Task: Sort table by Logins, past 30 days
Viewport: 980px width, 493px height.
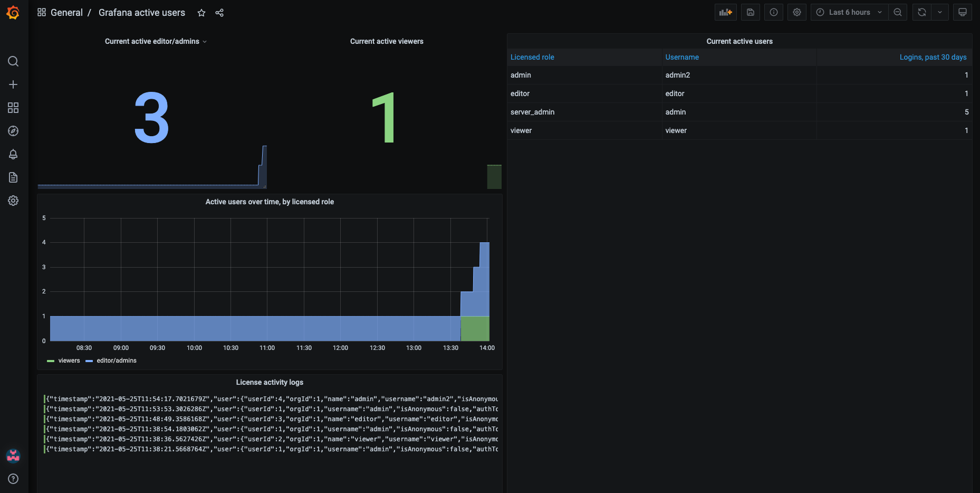Action: tap(933, 57)
